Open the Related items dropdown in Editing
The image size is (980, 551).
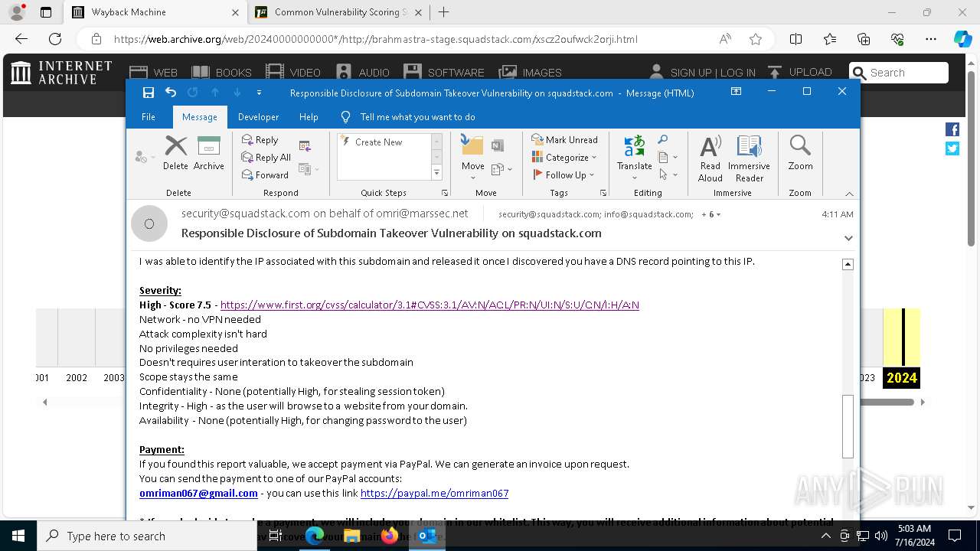668,158
